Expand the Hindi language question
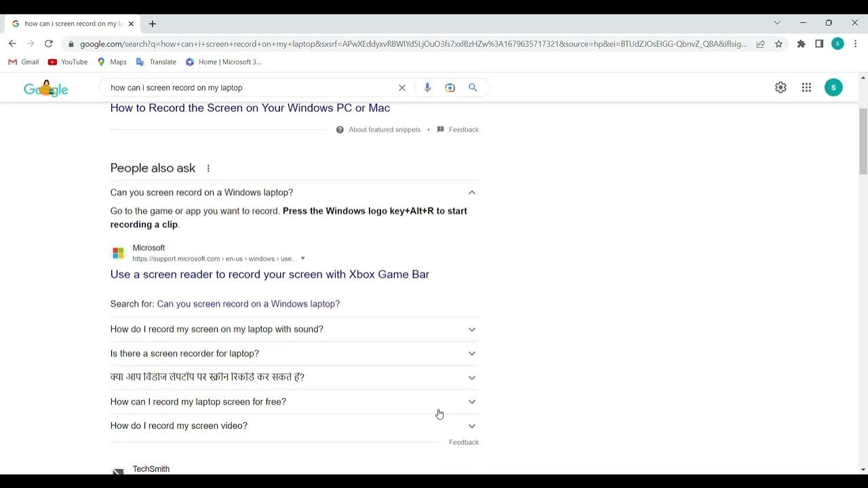Screen dimensions: 868x488 pyautogui.click(x=294, y=378)
